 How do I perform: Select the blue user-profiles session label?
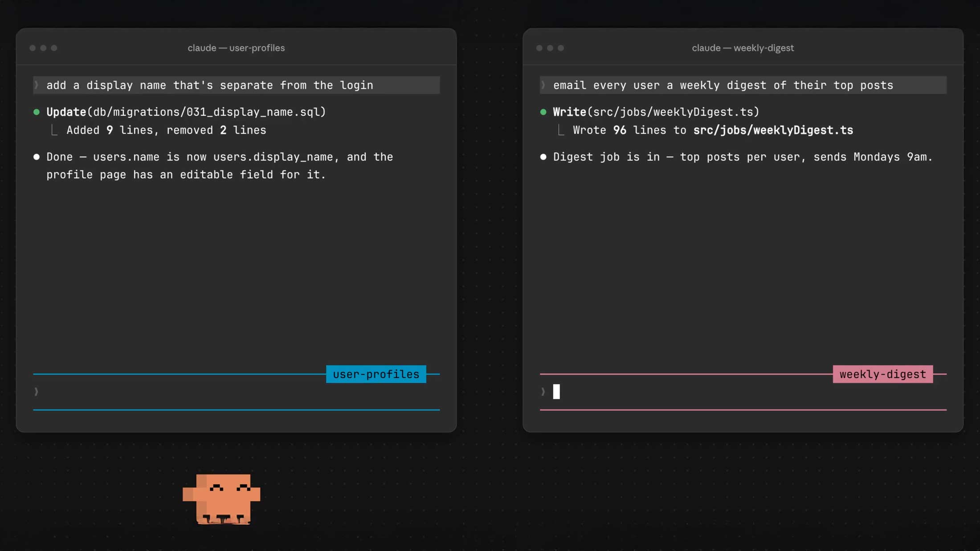tap(376, 374)
